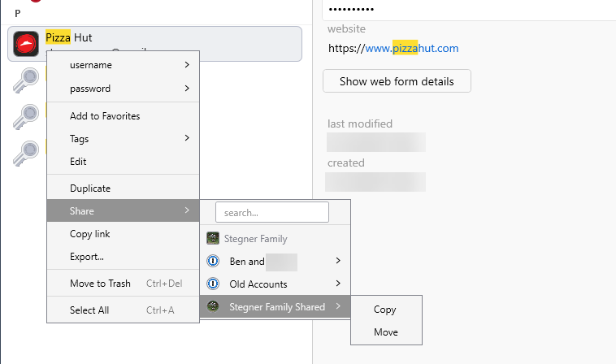Click the P section letter header
Screen dimensions: 616x364
pyautogui.click(x=17, y=13)
